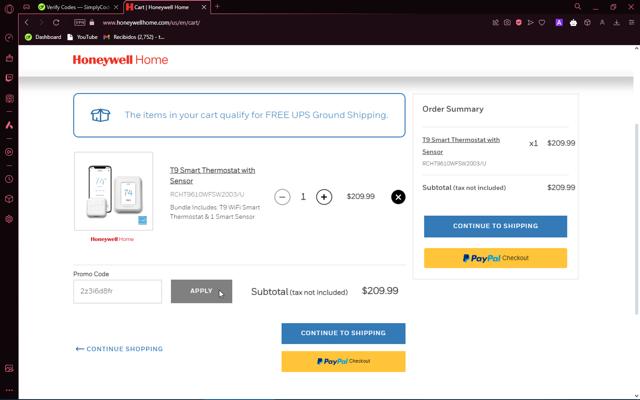640x400 pixels.
Task: Toggle the VPN badge in address bar
Action: [80, 22]
